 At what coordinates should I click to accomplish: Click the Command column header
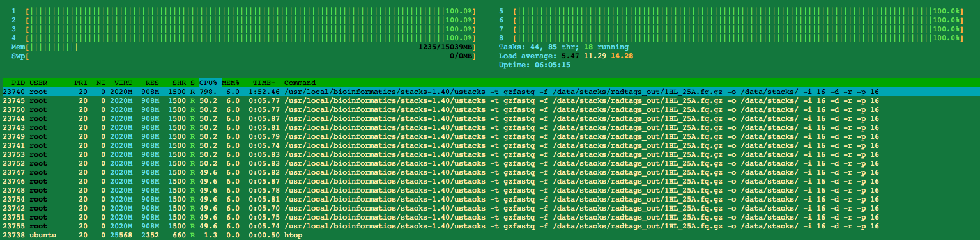click(300, 83)
